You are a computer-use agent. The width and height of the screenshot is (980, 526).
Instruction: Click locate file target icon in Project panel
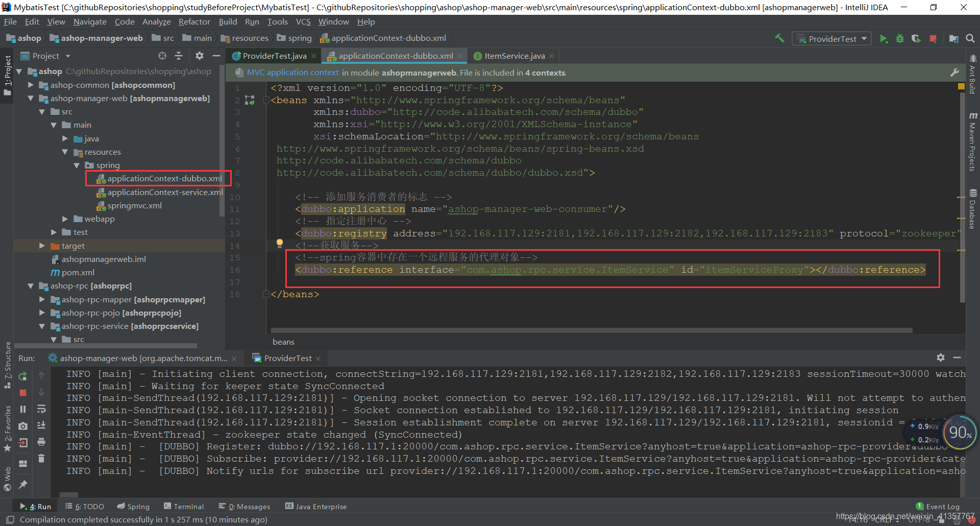pyautogui.click(x=162, y=56)
